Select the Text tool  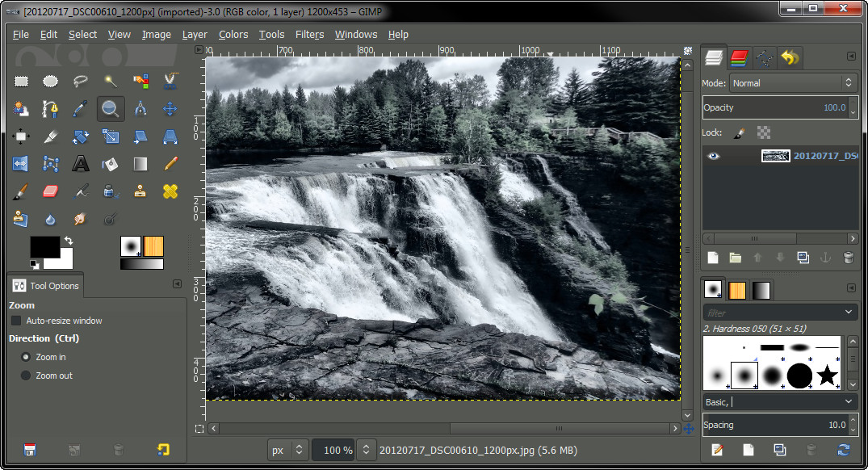click(x=80, y=163)
